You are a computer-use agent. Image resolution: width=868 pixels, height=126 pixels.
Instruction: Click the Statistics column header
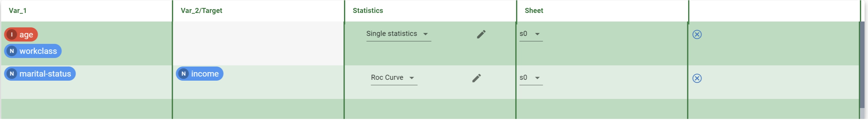(368, 11)
